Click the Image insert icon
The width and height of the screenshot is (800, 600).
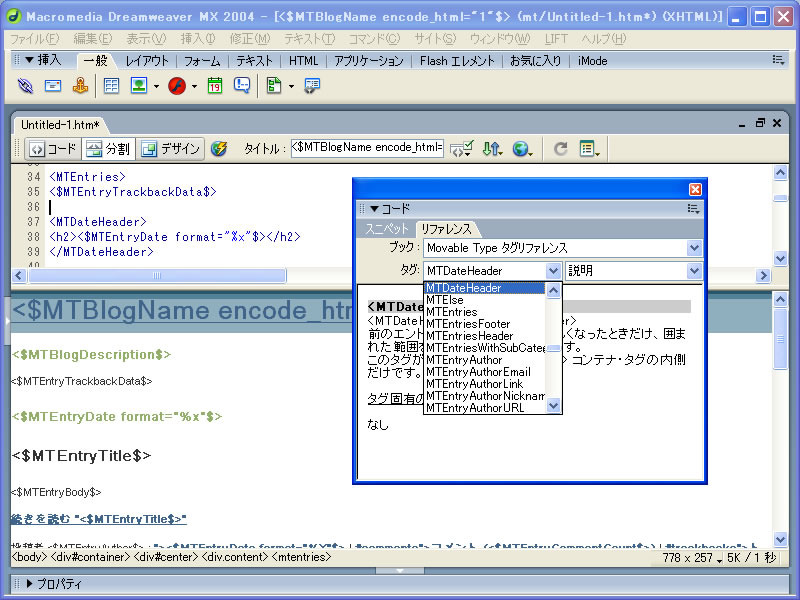139,86
